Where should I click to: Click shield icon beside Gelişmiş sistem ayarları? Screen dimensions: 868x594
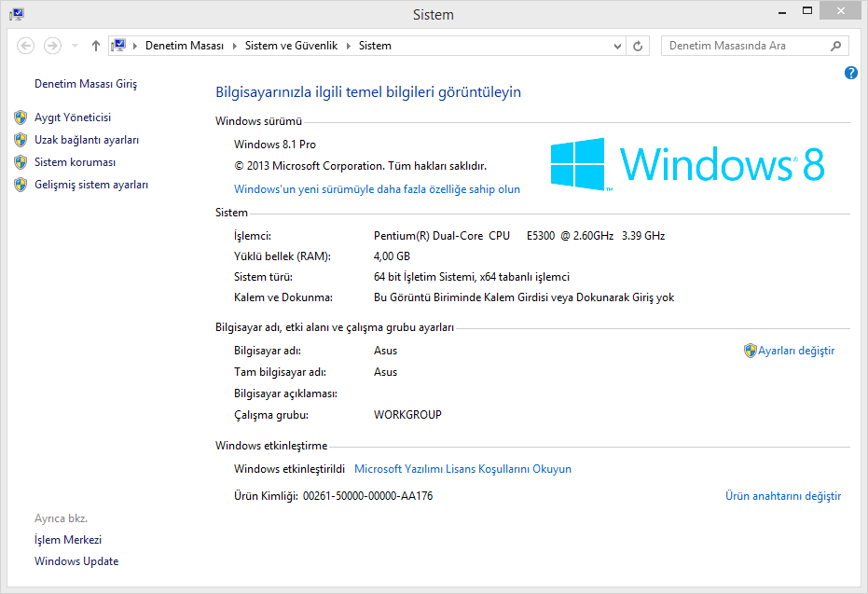point(21,185)
